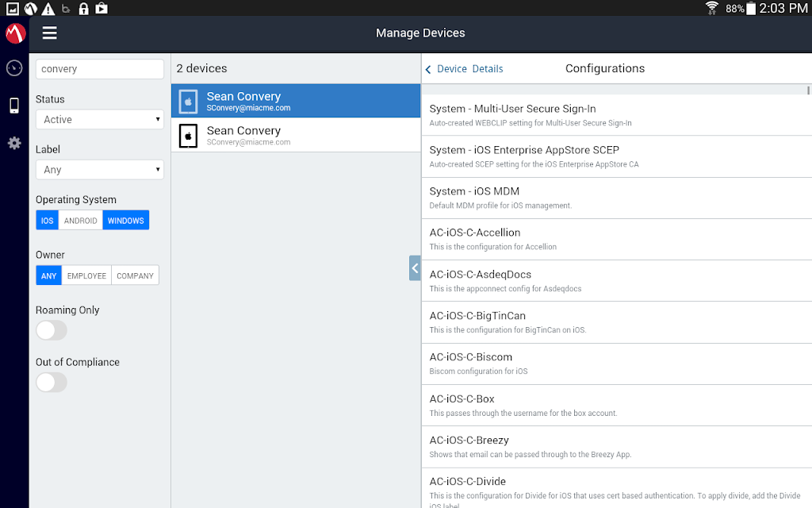This screenshot has width=812, height=508.
Task: Toggle the ANDROID operating system filter
Action: [x=80, y=221]
